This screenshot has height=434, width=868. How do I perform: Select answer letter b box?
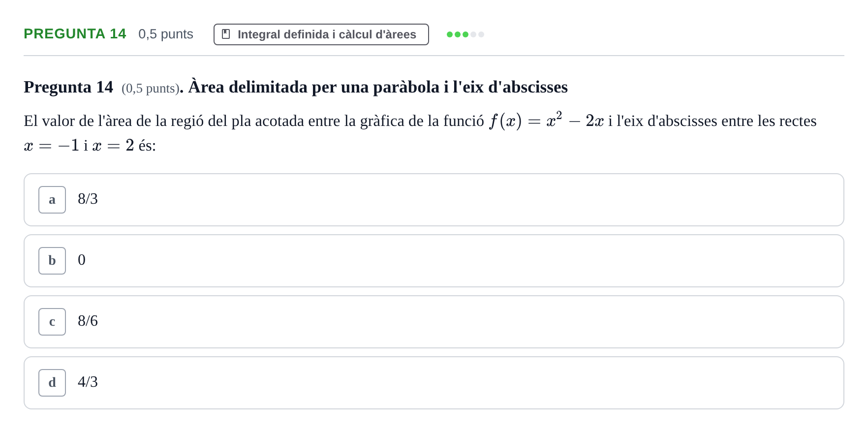pos(52,261)
